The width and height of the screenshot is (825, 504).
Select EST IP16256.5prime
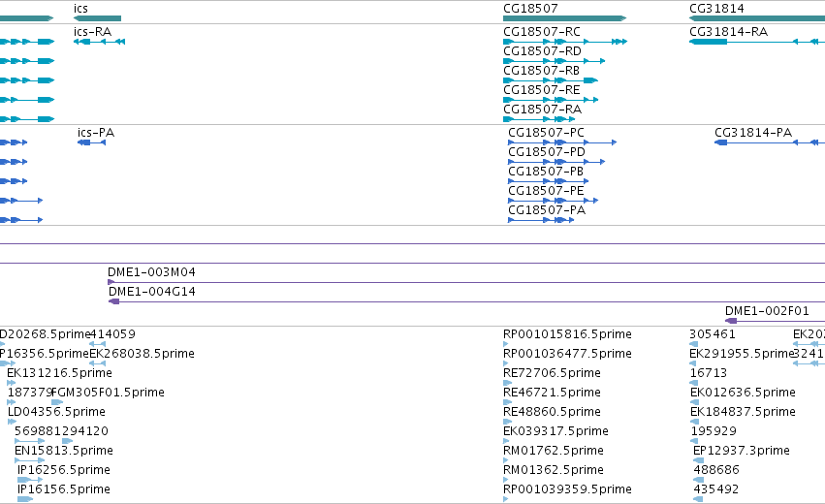pos(64,470)
